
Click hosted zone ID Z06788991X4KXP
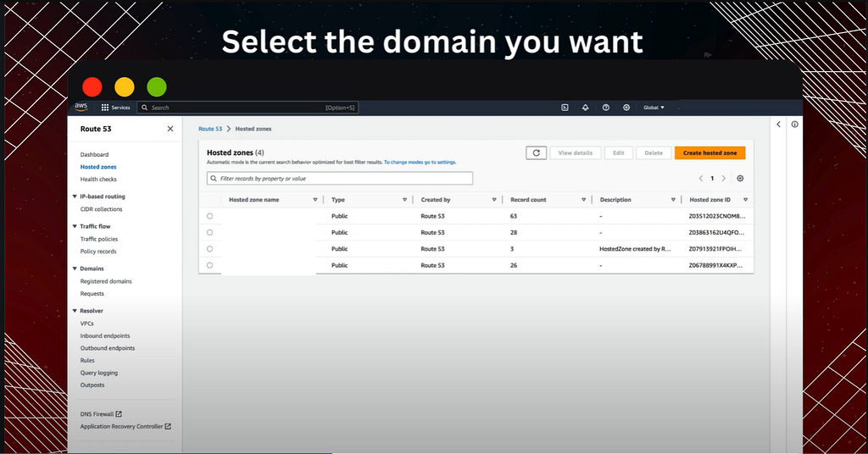pos(715,265)
